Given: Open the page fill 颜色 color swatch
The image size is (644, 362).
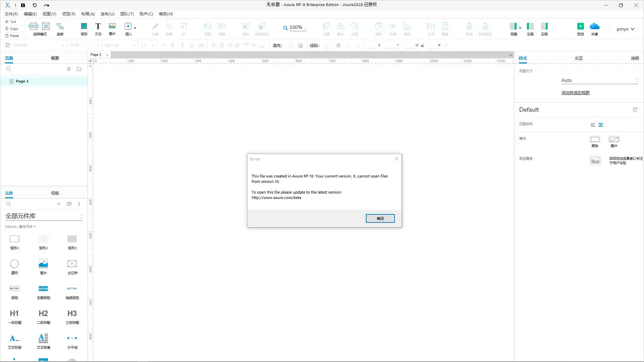Looking at the screenshot, I should tap(595, 140).
